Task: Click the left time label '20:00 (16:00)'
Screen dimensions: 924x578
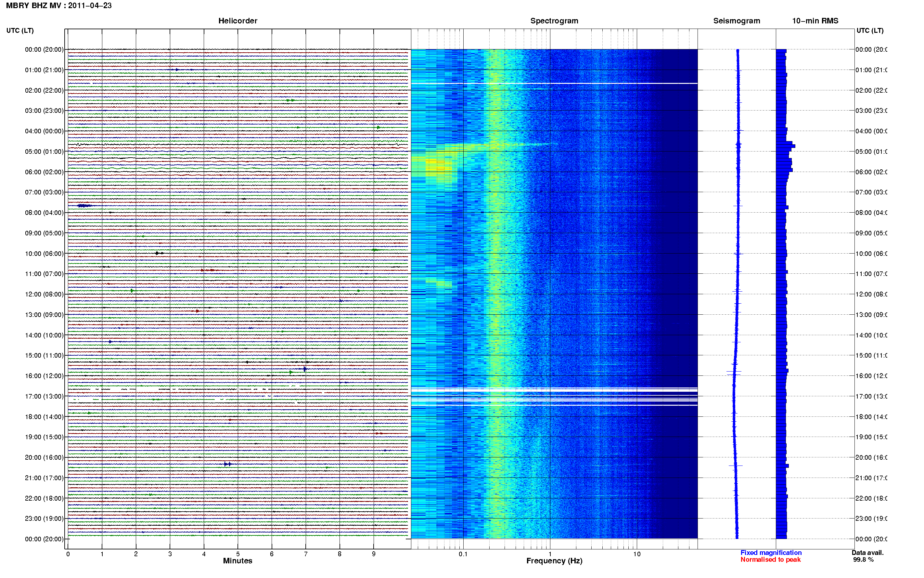Action: click(44, 458)
